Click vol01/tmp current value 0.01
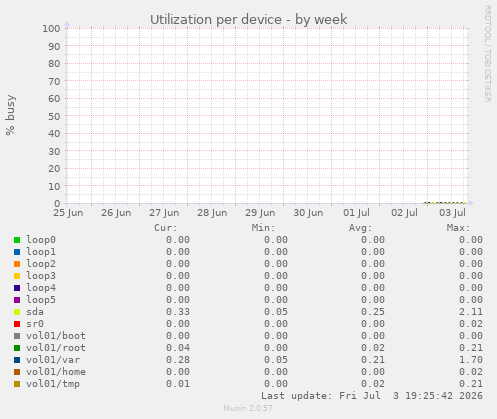Viewport: 497px width, 419px height. (x=178, y=384)
